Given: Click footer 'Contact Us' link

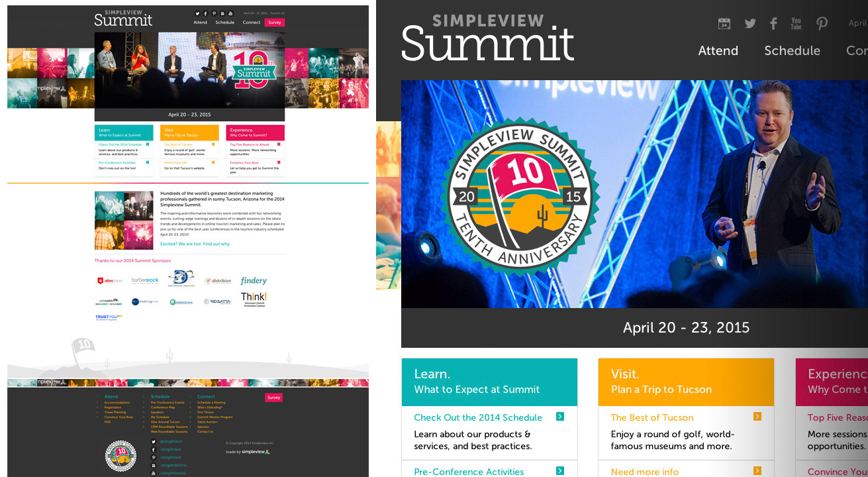Looking at the screenshot, I should click(x=205, y=431).
